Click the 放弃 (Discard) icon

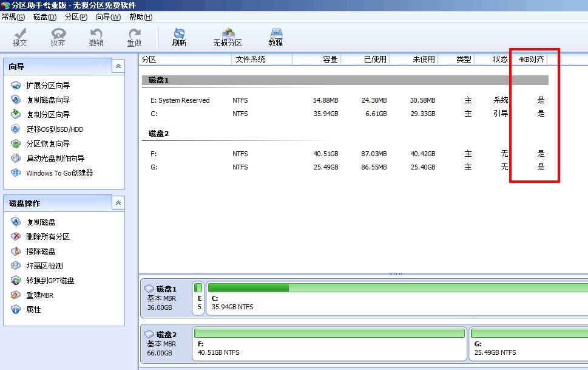click(x=57, y=36)
